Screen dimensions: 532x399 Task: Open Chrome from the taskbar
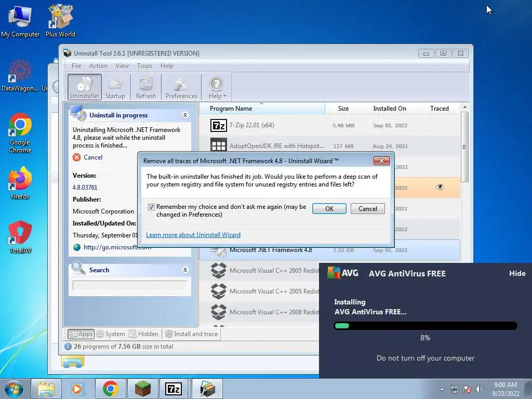click(110, 389)
